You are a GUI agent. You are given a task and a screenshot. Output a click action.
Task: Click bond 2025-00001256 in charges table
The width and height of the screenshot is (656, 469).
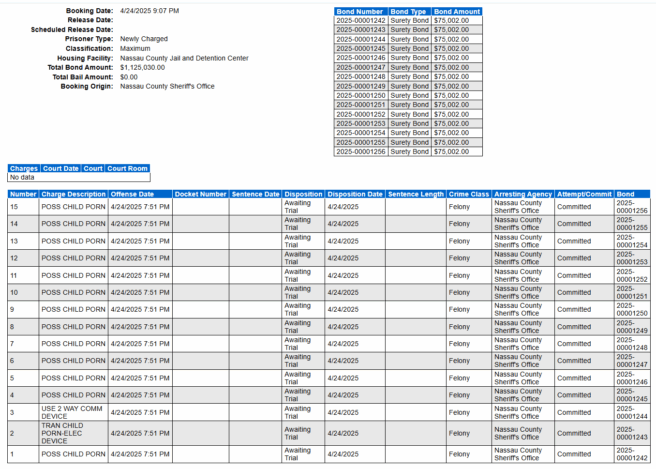632,207
